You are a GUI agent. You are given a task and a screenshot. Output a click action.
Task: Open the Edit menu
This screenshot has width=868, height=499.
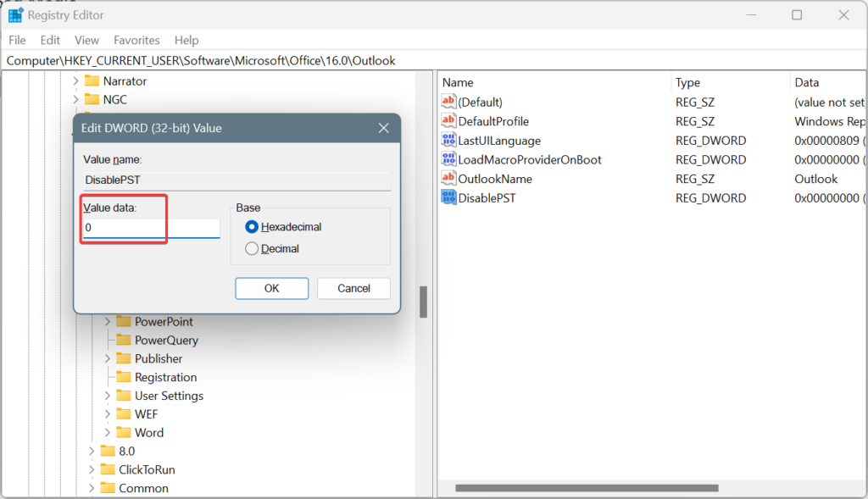coord(50,41)
